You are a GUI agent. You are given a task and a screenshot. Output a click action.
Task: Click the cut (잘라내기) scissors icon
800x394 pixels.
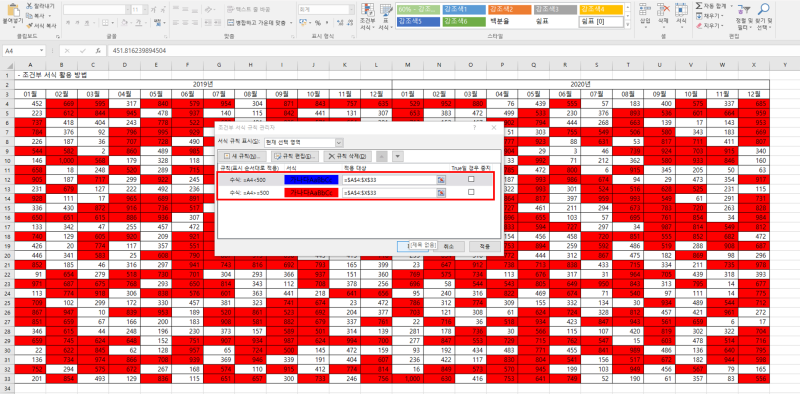click(x=29, y=6)
